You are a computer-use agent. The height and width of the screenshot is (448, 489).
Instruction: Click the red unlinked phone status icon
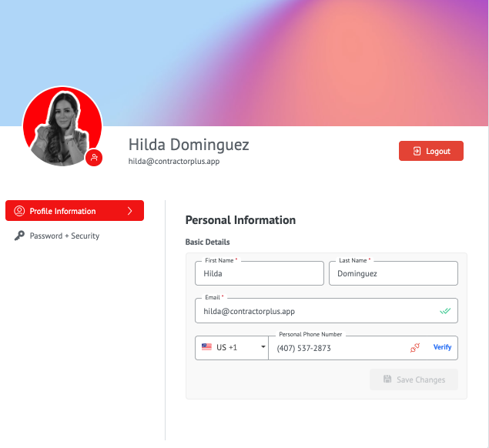(415, 347)
